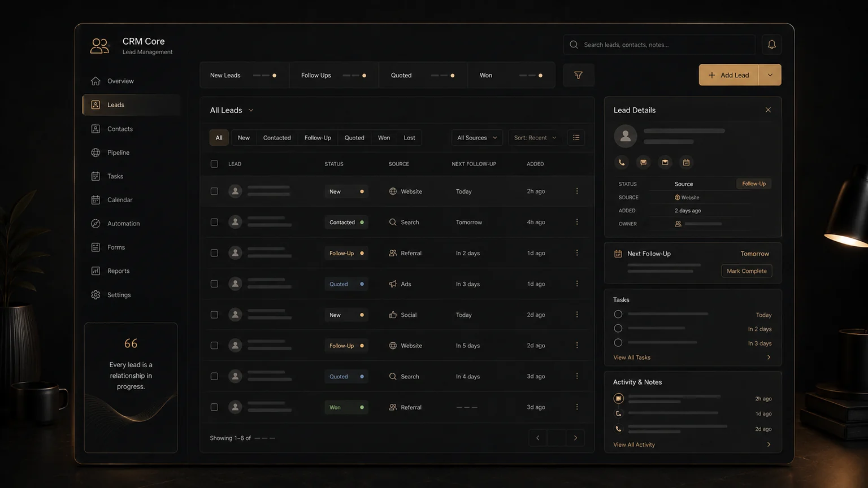Check the Referral lead with Follow-Up status
This screenshot has width=868, height=488.
(x=214, y=253)
